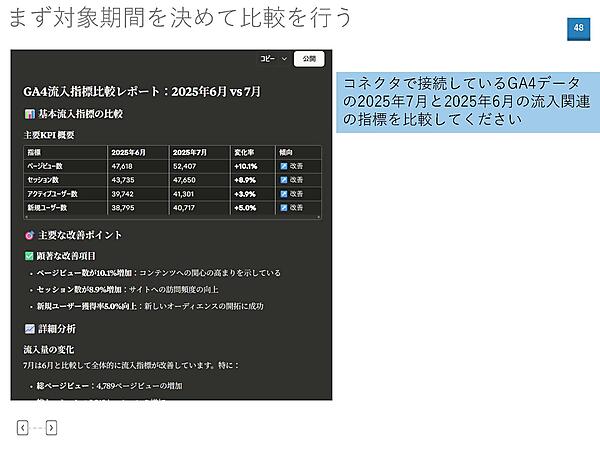The image size is (600, 450).
Task: Click the 指標 column header
Action: (x=34, y=152)
